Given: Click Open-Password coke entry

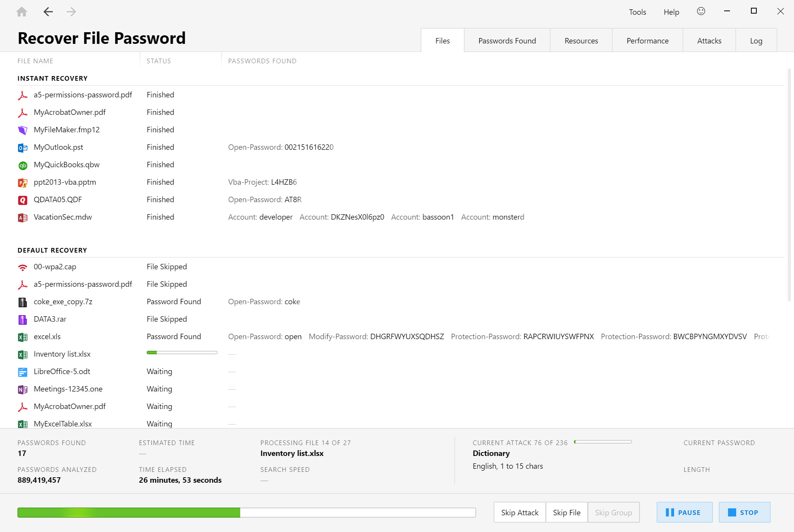Looking at the screenshot, I should [264, 302].
